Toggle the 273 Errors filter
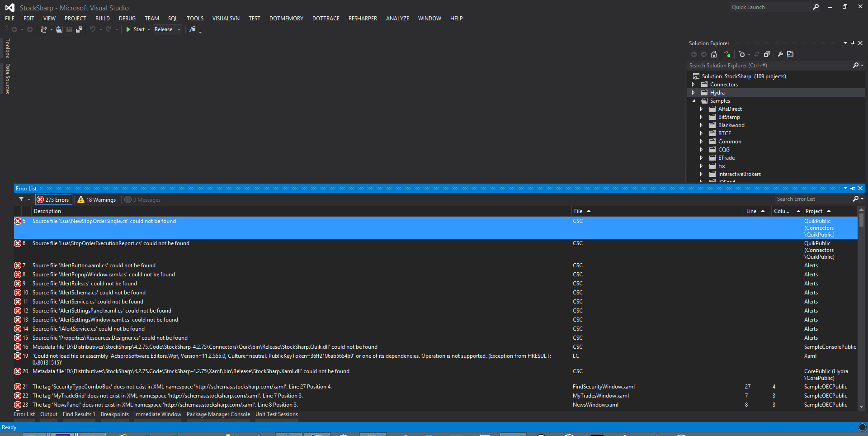This screenshot has height=436, width=868. [x=53, y=199]
